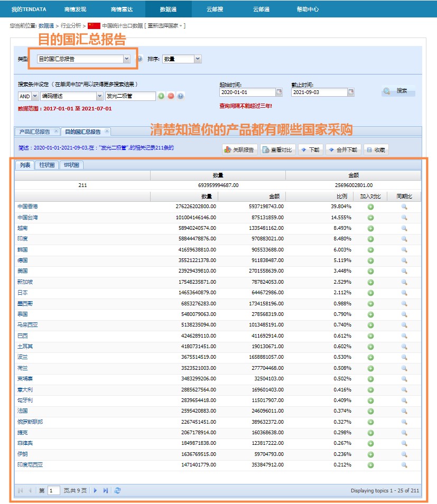437x504 pixels.
Task: Focus the page number input box
Action: pos(54,490)
